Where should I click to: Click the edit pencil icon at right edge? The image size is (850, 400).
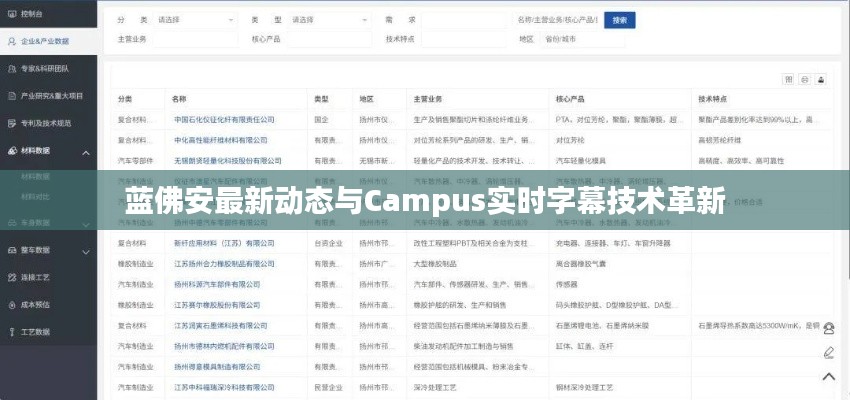coord(828,352)
